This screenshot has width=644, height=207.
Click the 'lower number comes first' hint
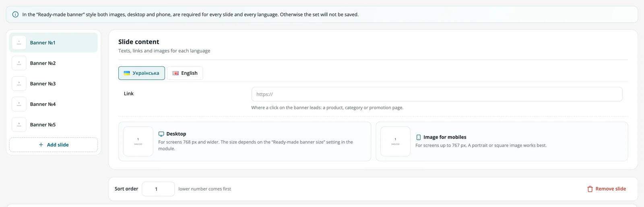point(205,189)
